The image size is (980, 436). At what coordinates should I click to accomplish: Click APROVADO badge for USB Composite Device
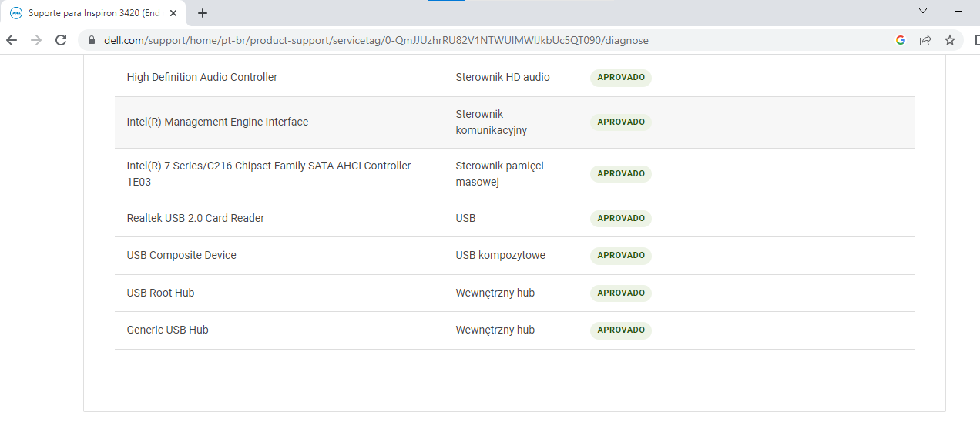pyautogui.click(x=621, y=255)
